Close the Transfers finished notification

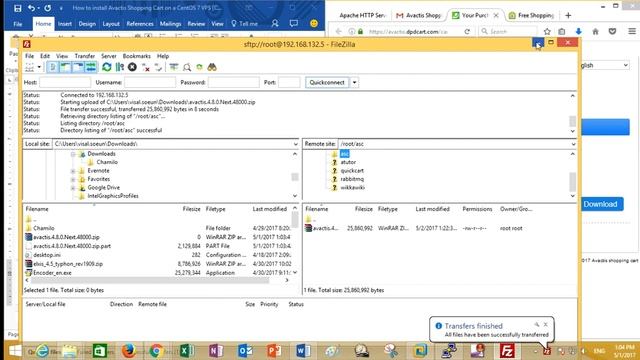click(x=546, y=324)
